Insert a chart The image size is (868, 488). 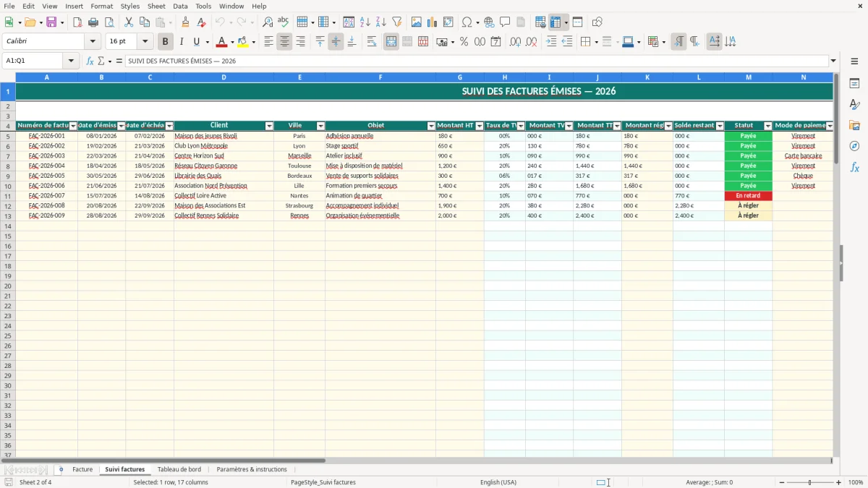pos(433,22)
